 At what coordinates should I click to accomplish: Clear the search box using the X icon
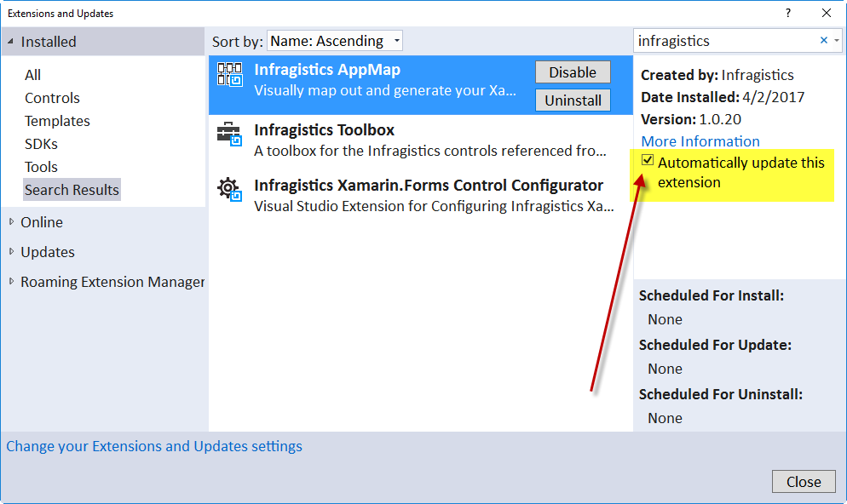pos(822,40)
